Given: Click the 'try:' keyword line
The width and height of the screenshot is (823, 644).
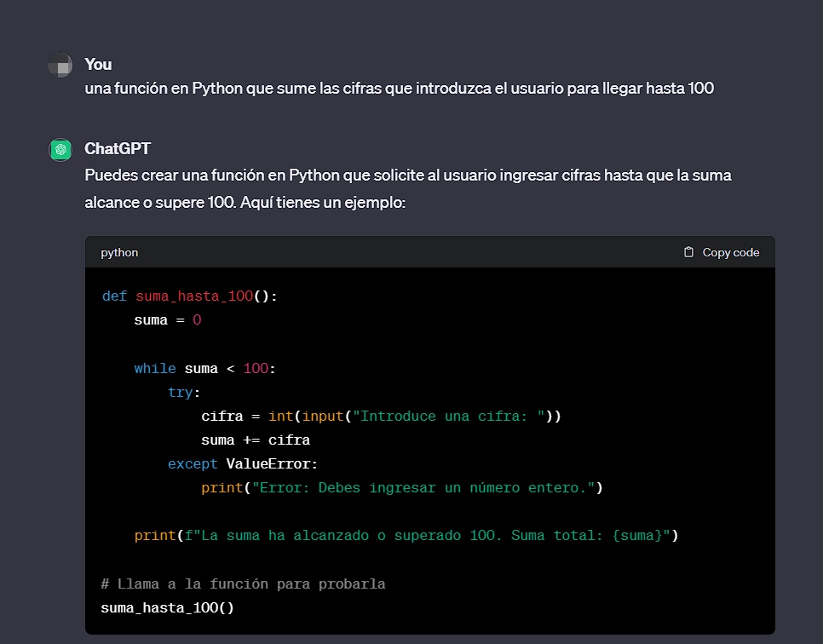Looking at the screenshot, I should [184, 392].
